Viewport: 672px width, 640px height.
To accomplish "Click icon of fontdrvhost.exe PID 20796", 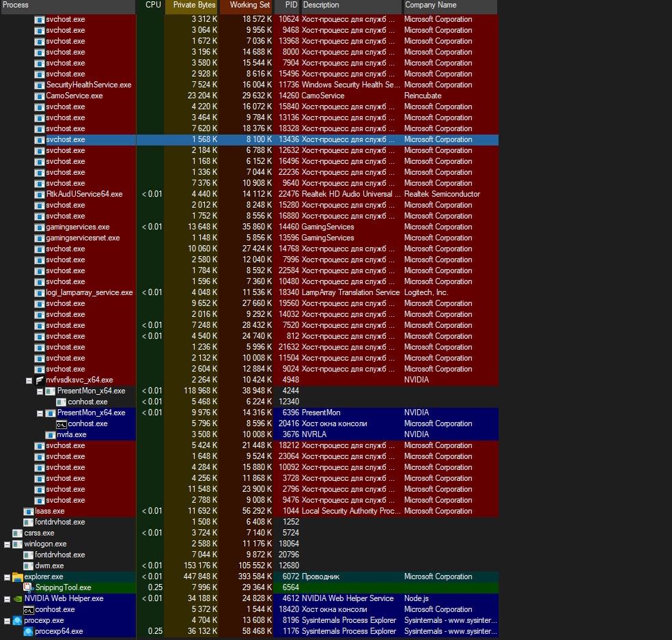I will (29, 555).
